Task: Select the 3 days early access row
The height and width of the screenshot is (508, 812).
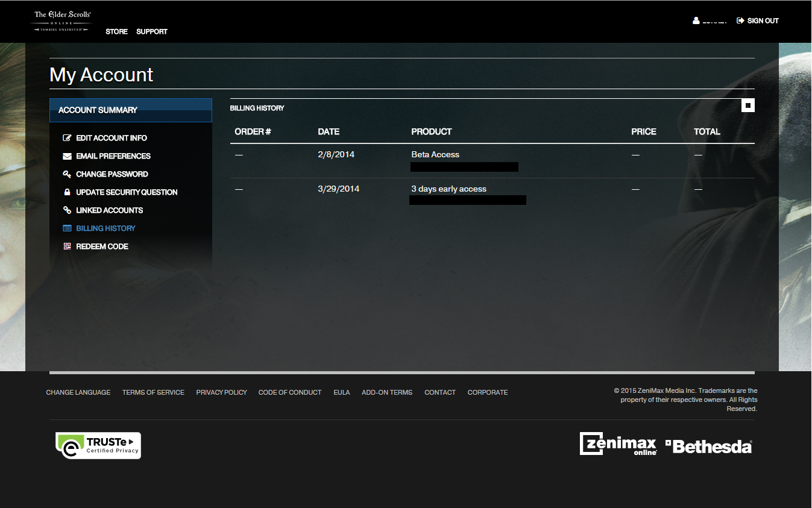Action: [448, 189]
